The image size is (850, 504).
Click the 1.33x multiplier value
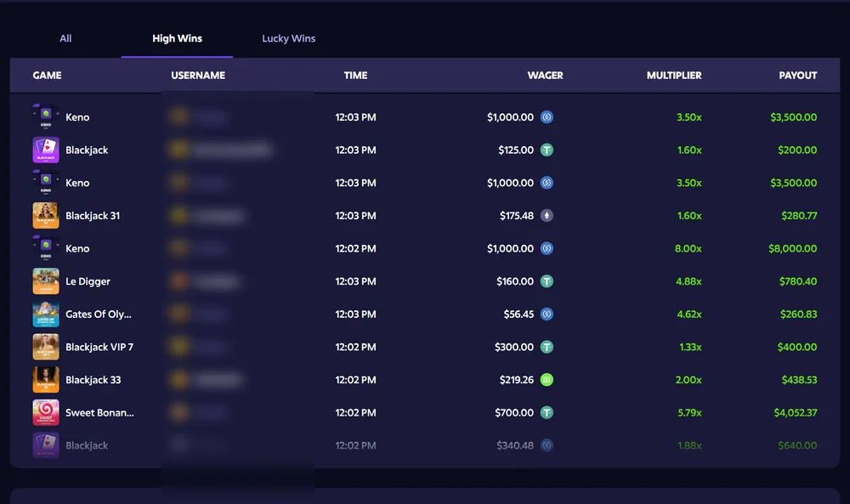[690, 347]
